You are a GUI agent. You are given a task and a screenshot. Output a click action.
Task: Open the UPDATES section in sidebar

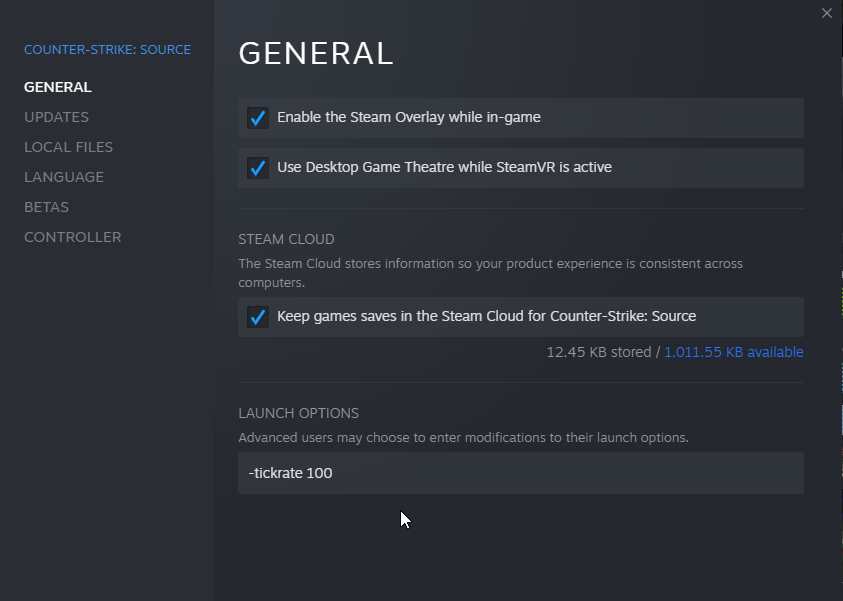tap(56, 117)
